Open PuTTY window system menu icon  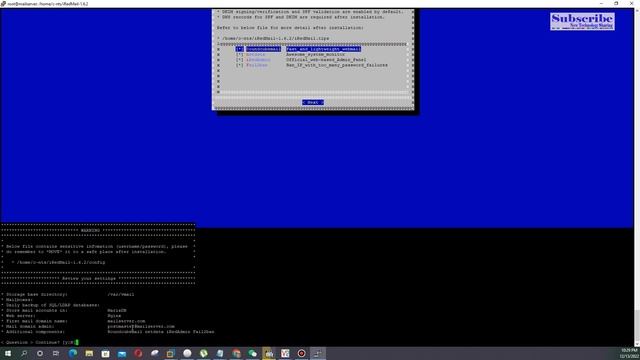pos(3,4)
